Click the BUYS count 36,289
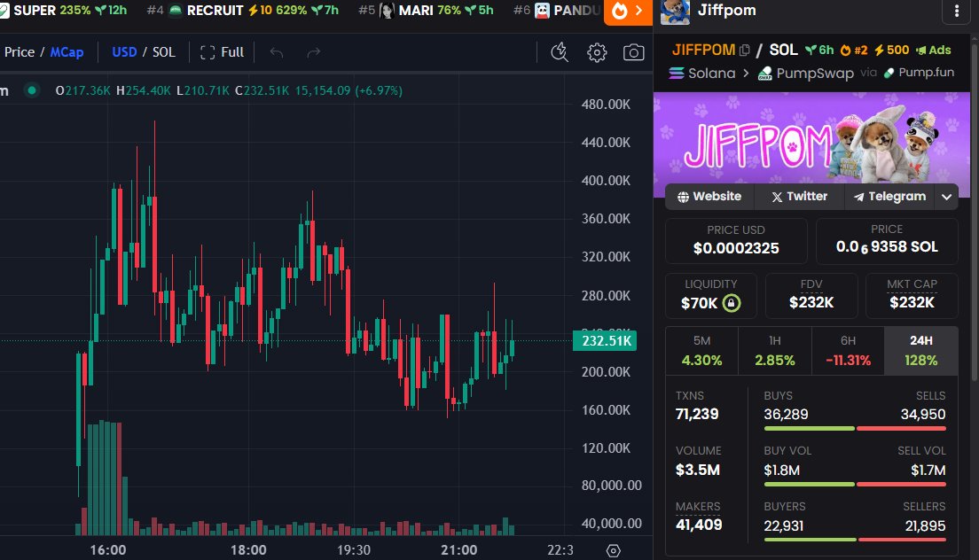 786,414
